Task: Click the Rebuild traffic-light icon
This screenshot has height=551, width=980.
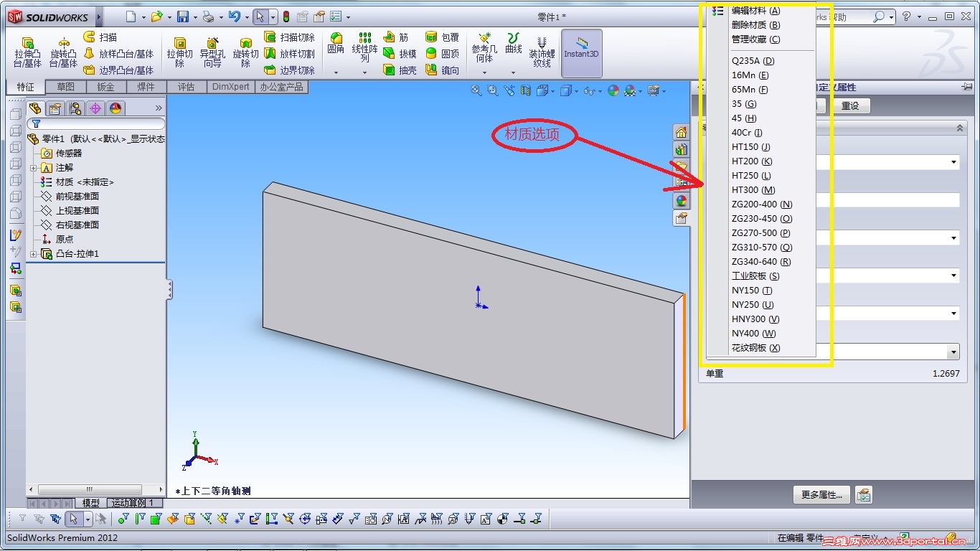Action: pos(286,17)
